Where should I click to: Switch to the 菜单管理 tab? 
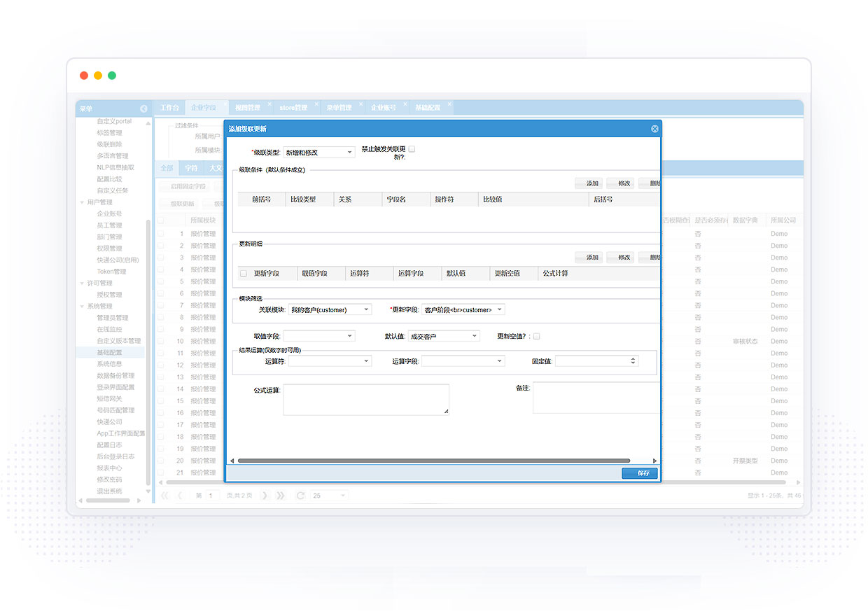coord(339,108)
